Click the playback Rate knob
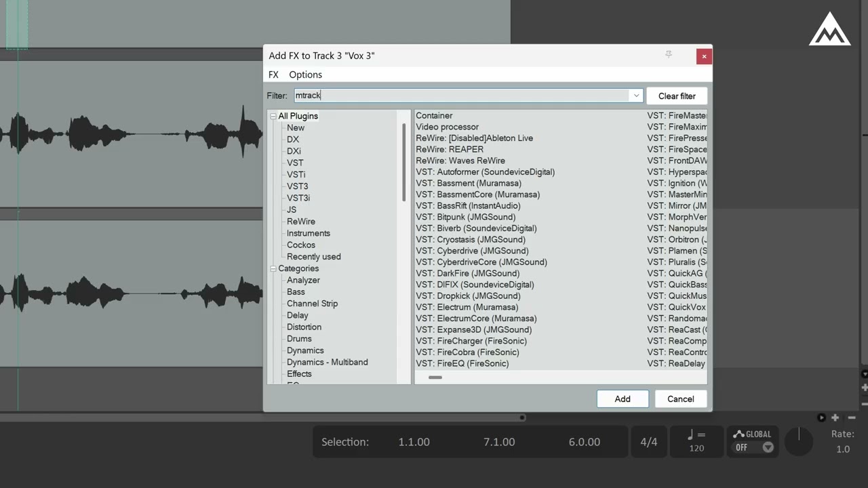 coord(799,442)
